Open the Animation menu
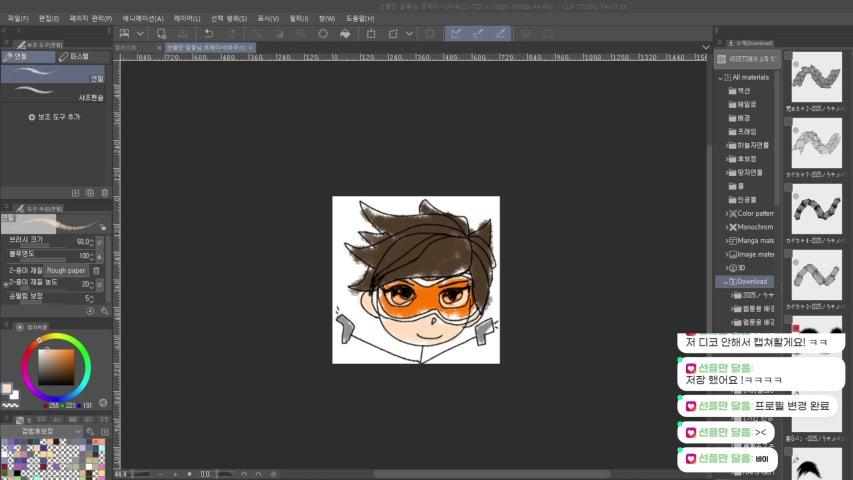This screenshot has width=853, height=480. tap(143, 19)
